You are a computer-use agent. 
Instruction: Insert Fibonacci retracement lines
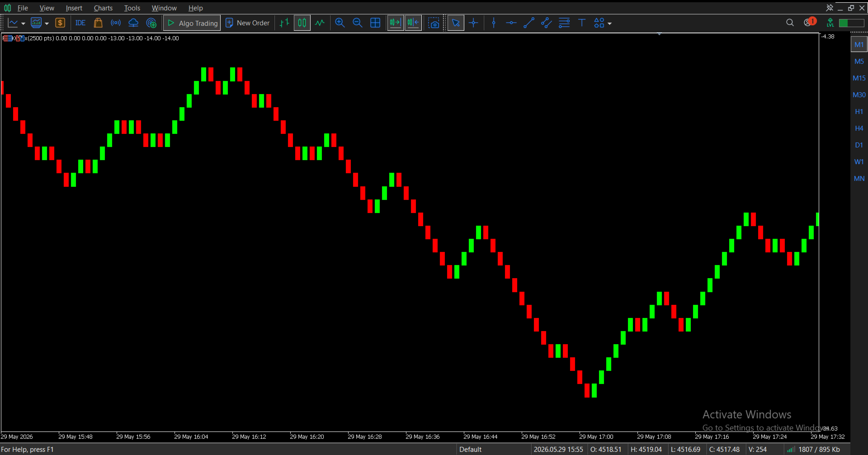click(x=564, y=23)
